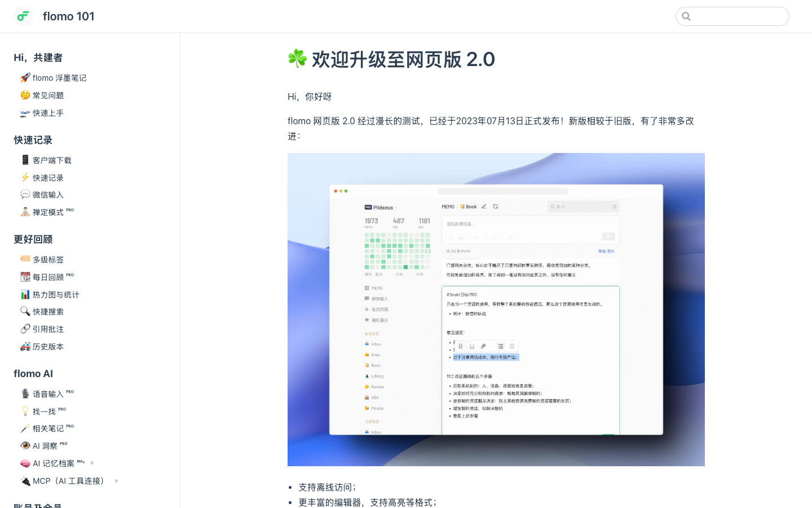
Task: Click the bar chart icon beside 热力图与统计
Action: (x=25, y=295)
